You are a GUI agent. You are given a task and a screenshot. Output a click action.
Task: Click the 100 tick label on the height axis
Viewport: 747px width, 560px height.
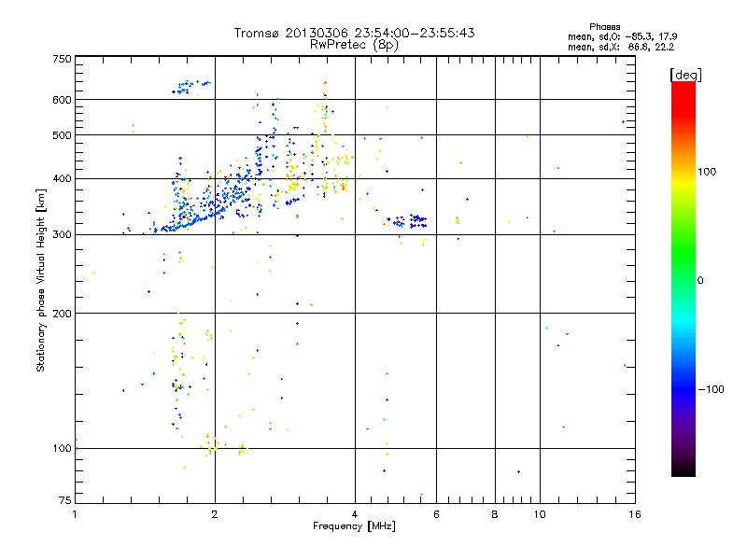(x=62, y=448)
